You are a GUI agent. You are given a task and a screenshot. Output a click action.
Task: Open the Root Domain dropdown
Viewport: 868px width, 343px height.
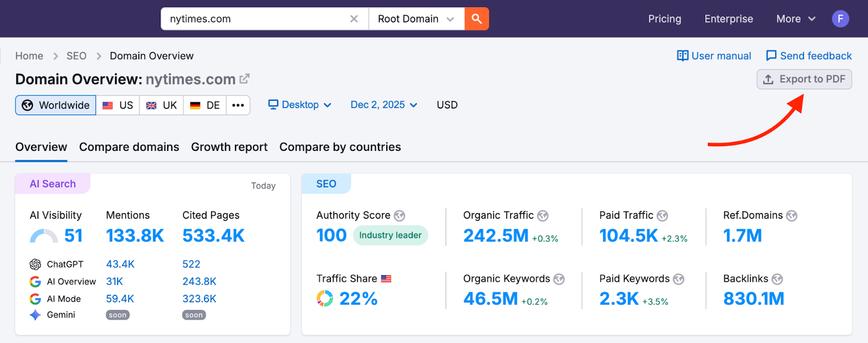click(416, 19)
